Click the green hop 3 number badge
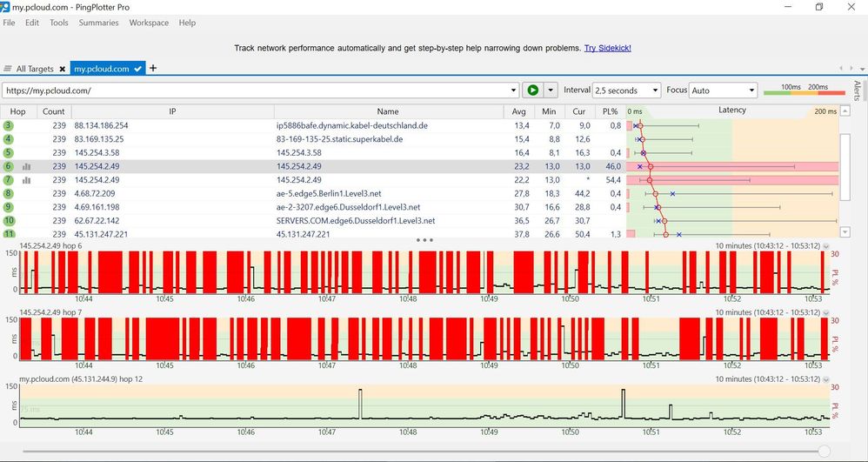 tap(9, 126)
